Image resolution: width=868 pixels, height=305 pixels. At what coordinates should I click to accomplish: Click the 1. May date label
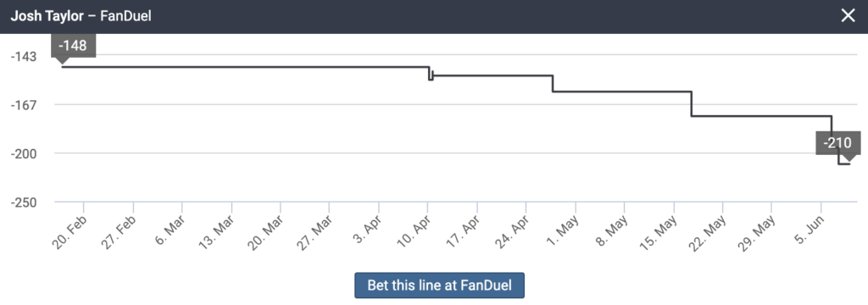(564, 231)
